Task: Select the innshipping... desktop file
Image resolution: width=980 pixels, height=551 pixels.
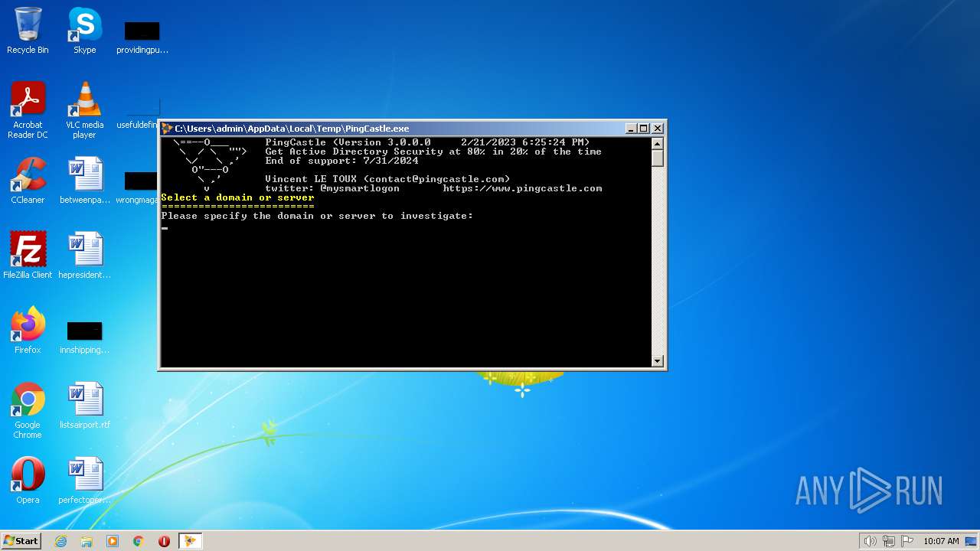Action: tap(84, 337)
